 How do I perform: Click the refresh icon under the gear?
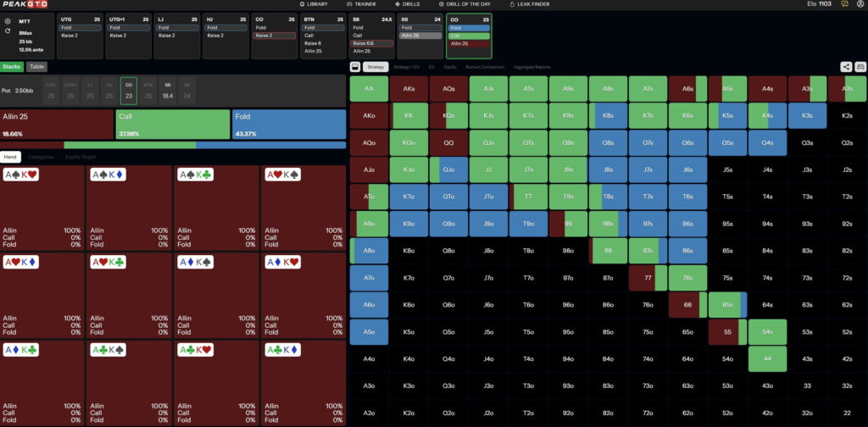point(8,30)
